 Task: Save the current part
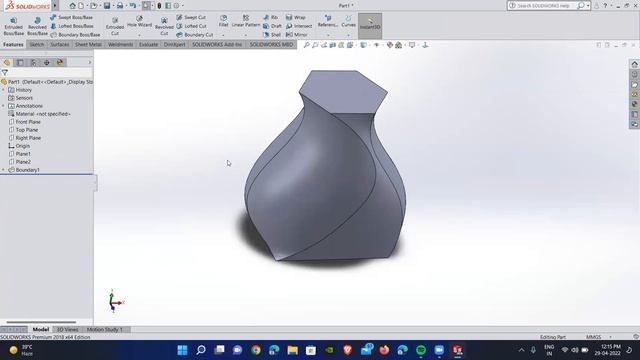[x=107, y=6]
